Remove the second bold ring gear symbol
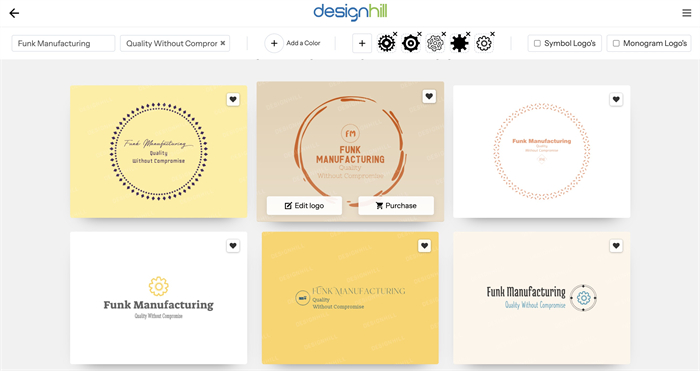 click(x=419, y=33)
